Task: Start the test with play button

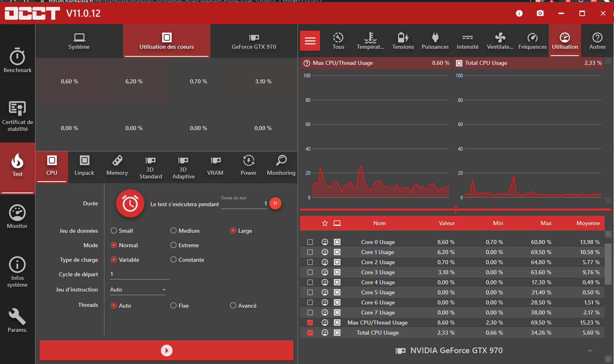Action: [x=167, y=350]
